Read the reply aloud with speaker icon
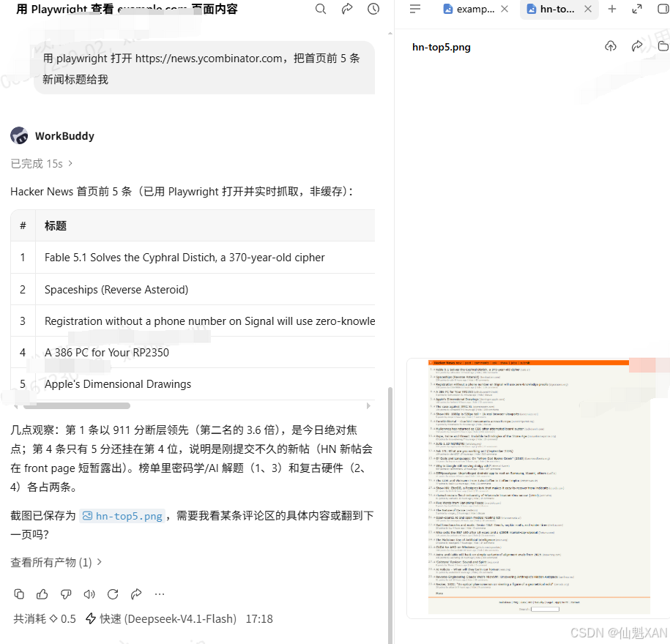The height and width of the screenshot is (644, 670). pyautogui.click(x=89, y=594)
